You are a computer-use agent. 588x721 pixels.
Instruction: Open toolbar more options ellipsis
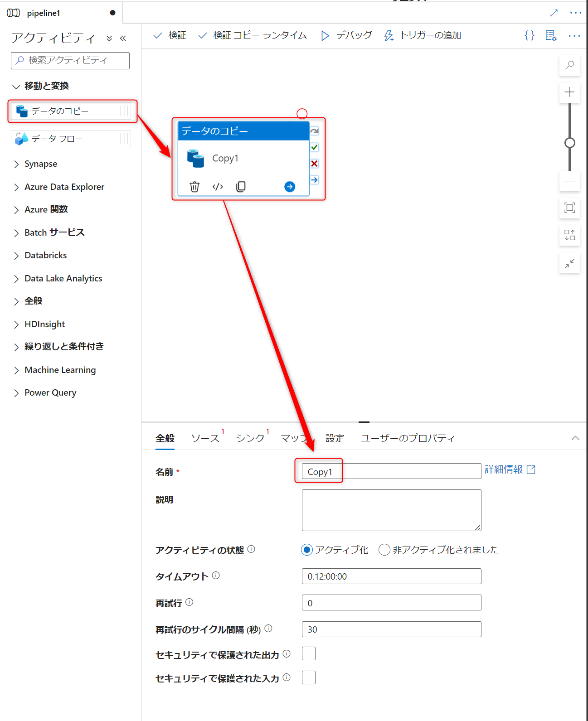(x=574, y=35)
